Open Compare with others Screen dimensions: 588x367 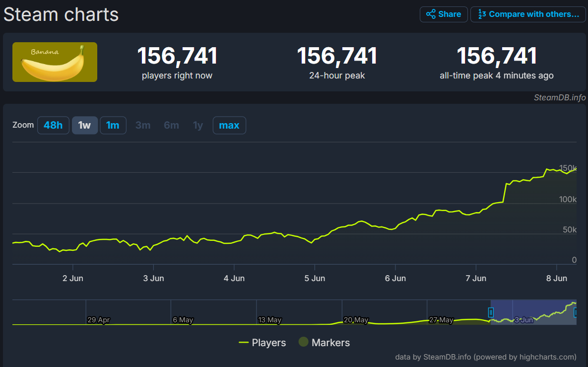coord(528,14)
